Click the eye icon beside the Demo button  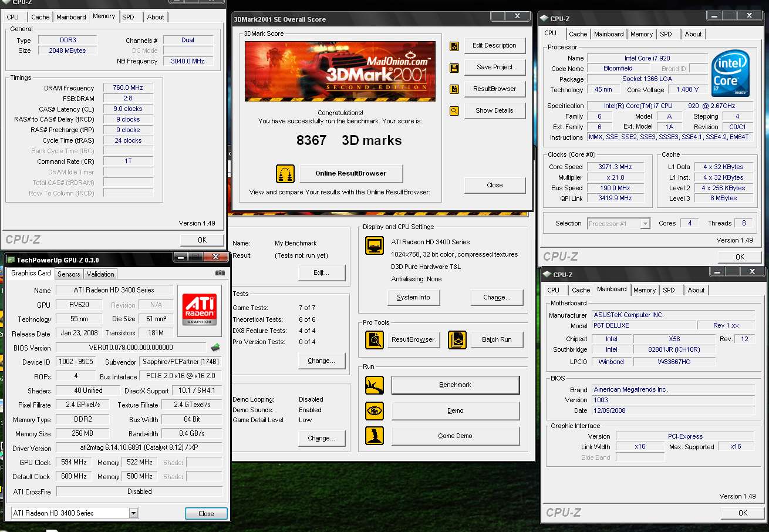tap(375, 411)
